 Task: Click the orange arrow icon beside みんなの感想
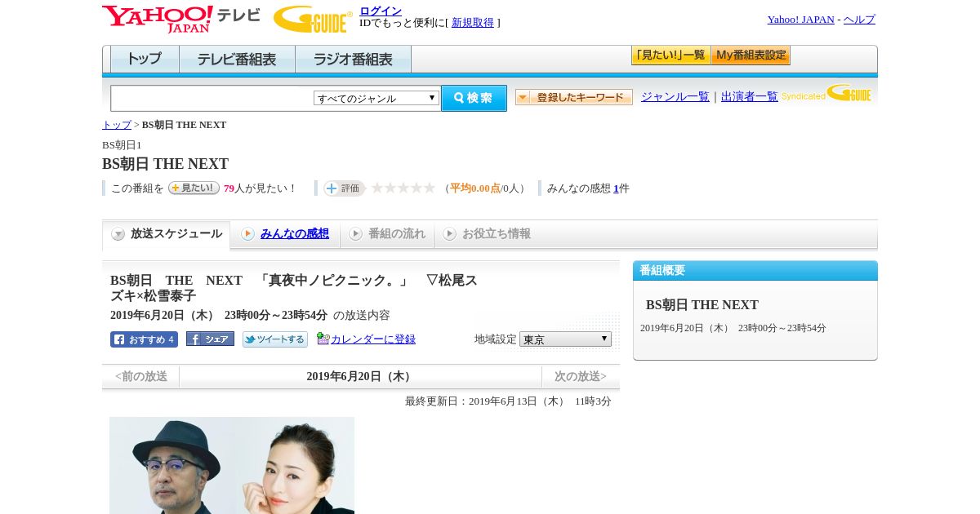248,234
